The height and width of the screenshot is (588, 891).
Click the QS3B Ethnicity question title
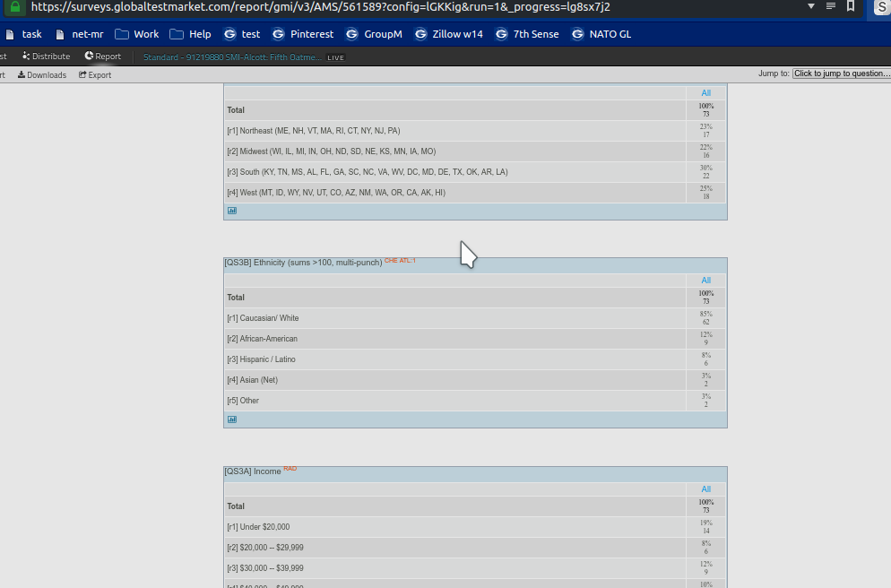303,263
